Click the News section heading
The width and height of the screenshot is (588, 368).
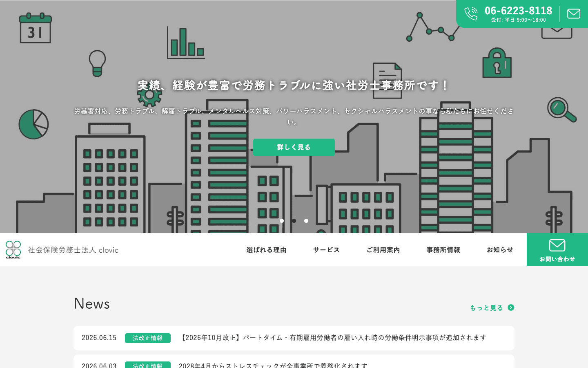pos(92,304)
